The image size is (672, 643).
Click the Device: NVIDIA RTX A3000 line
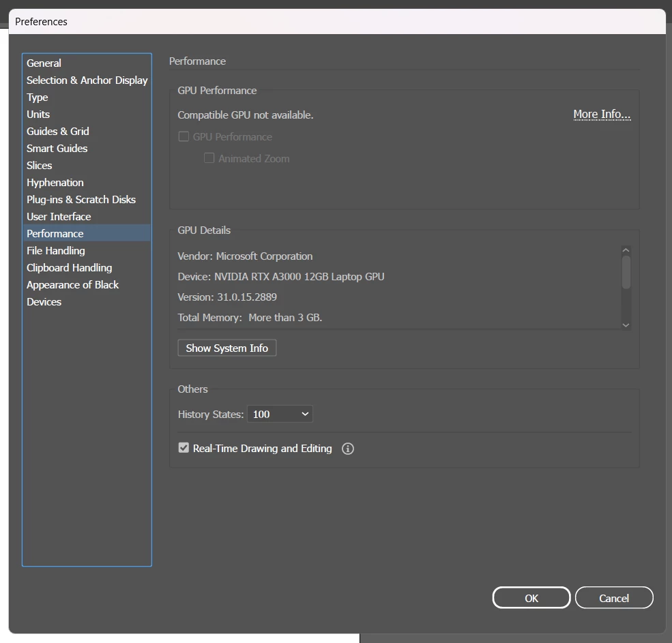coord(280,277)
